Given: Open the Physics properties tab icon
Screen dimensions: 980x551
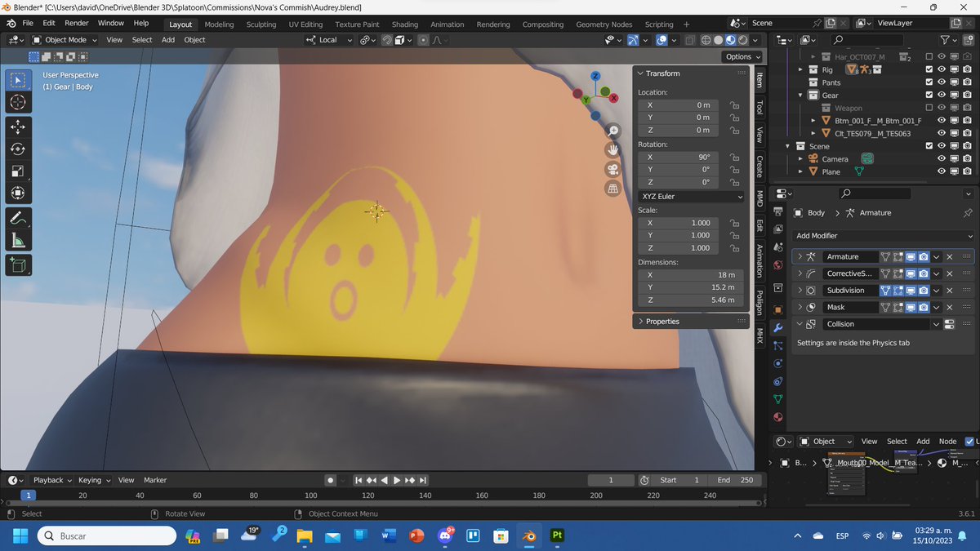Looking at the screenshot, I should coord(778,363).
